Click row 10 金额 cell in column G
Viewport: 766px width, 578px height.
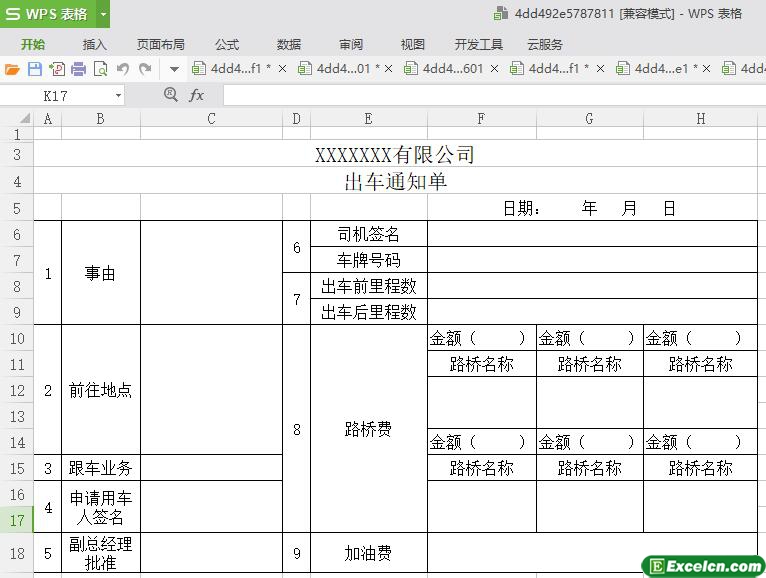click(590, 338)
